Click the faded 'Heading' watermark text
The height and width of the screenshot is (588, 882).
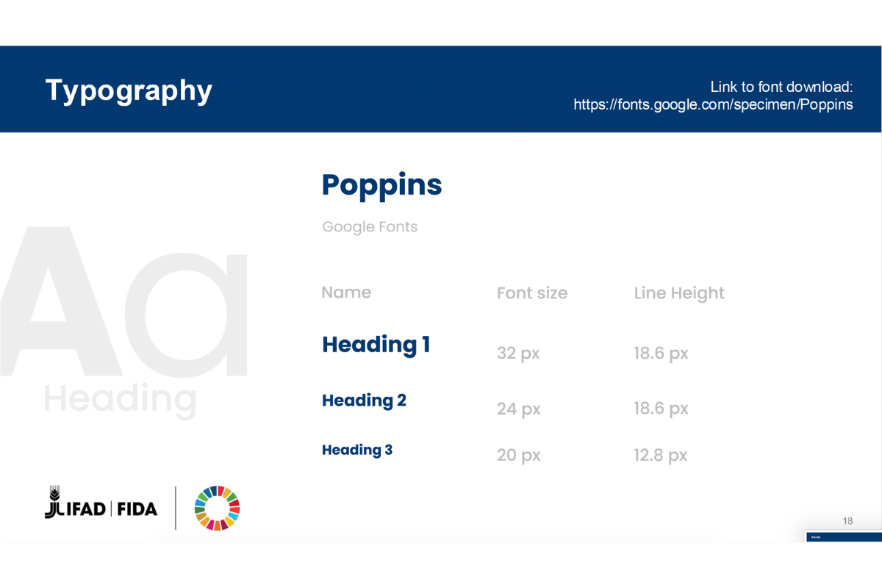click(x=120, y=399)
